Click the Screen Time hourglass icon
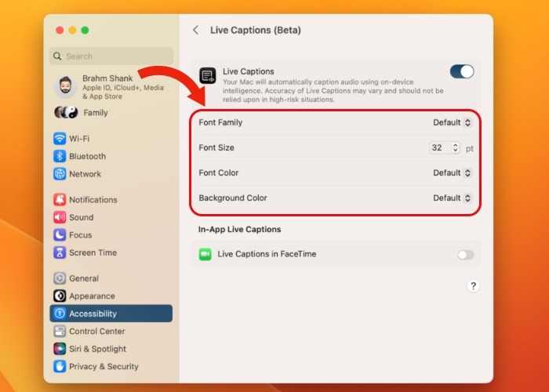 pos(60,252)
